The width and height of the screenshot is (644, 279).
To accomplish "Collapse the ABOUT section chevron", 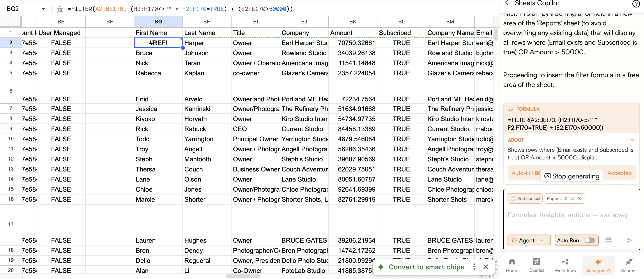I will [633, 140].
